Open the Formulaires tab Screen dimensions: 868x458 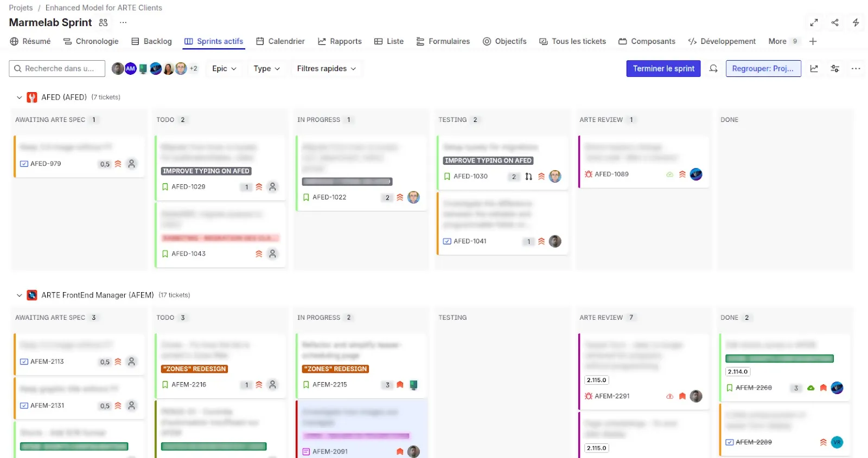tap(443, 41)
